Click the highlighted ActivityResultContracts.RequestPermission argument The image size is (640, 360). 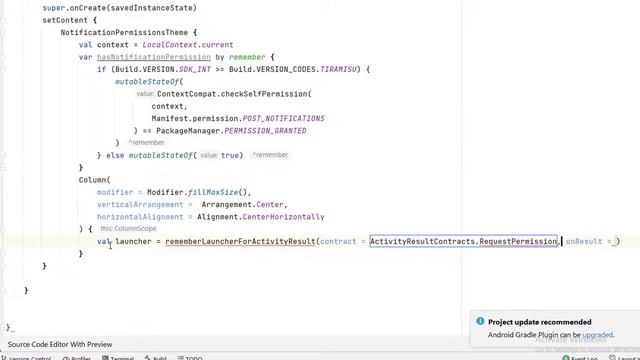463,241
